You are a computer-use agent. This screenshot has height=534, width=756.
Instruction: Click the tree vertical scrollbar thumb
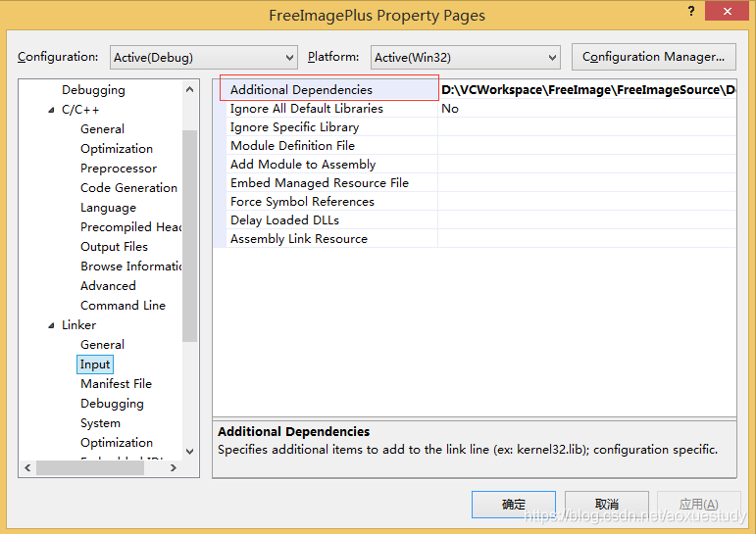click(189, 236)
